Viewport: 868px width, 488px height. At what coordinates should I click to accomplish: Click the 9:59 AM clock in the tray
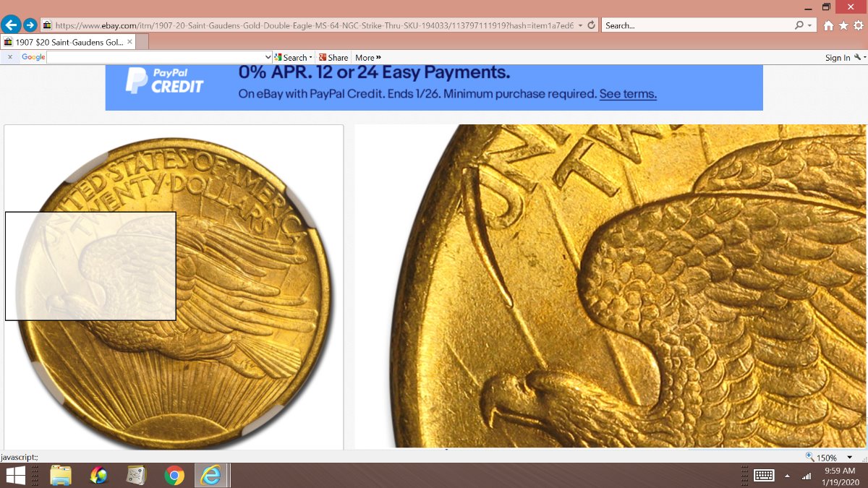[838, 471]
